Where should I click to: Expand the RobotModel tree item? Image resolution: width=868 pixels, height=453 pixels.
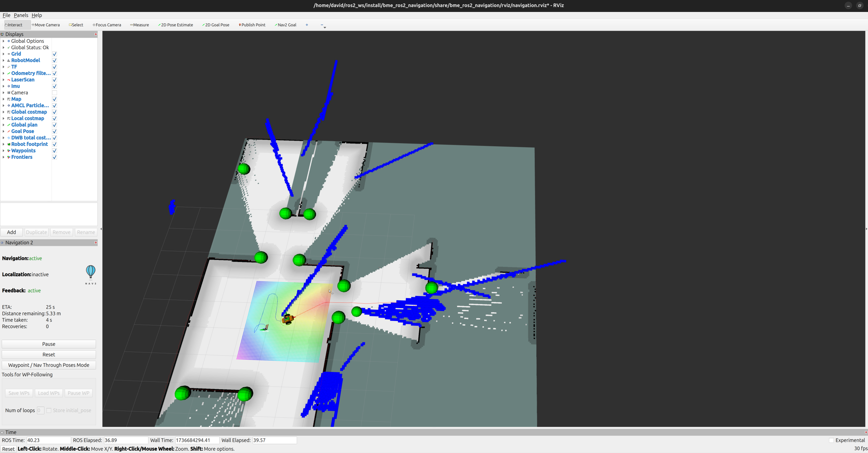[3, 60]
